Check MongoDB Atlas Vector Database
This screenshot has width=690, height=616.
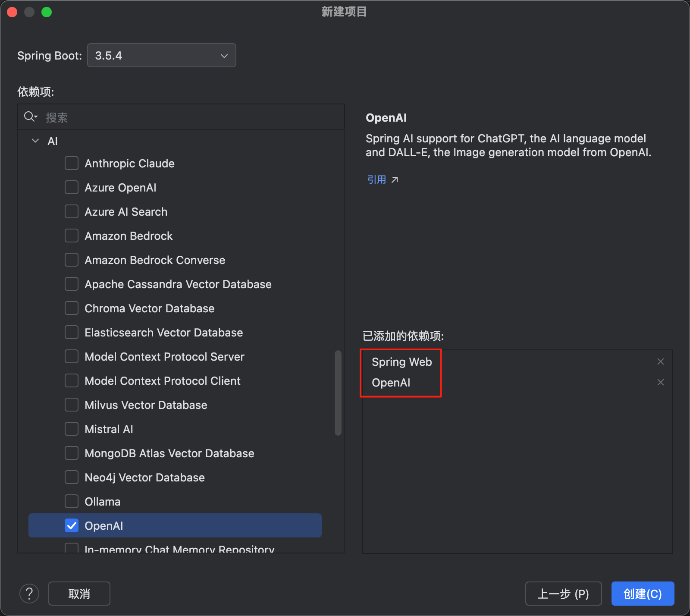72,453
